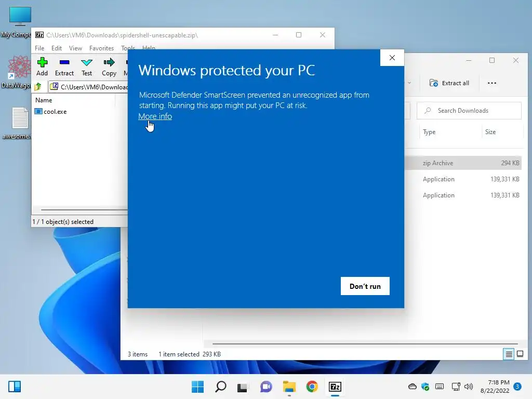Open the clock and date flyout
Screen dimensions: 532x399
pyautogui.click(x=495, y=387)
